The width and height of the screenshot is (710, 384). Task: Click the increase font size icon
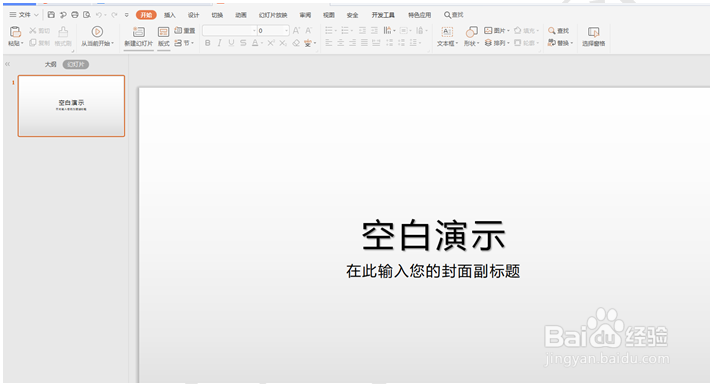click(296, 30)
